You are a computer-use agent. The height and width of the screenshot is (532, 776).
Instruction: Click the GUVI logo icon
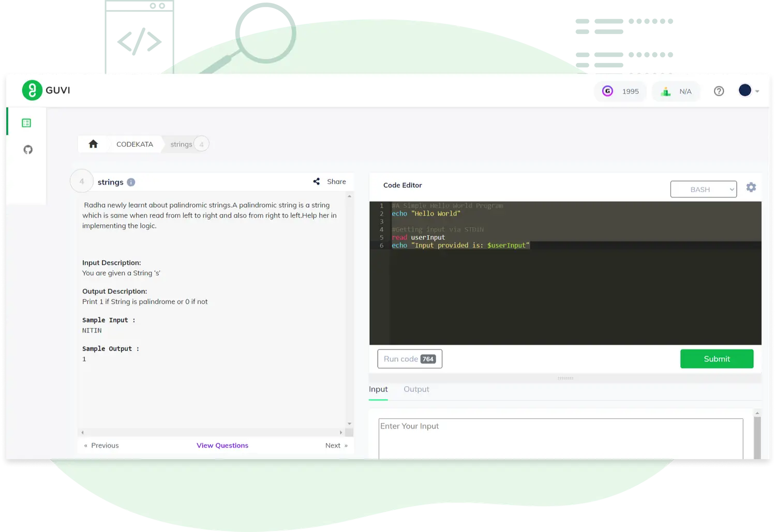click(32, 90)
